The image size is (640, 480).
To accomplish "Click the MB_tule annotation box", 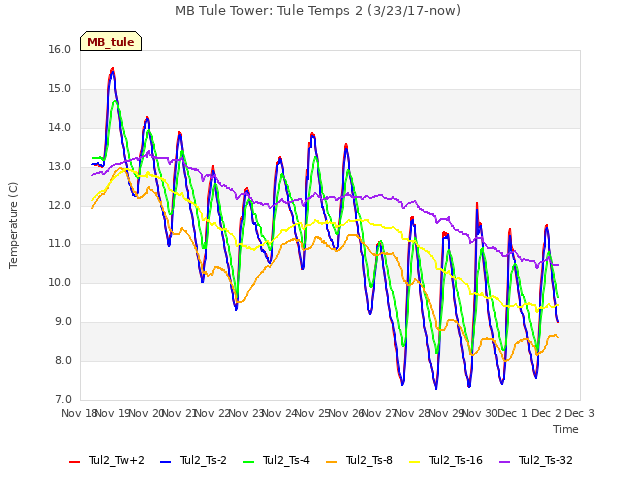I will pyautogui.click(x=111, y=41).
